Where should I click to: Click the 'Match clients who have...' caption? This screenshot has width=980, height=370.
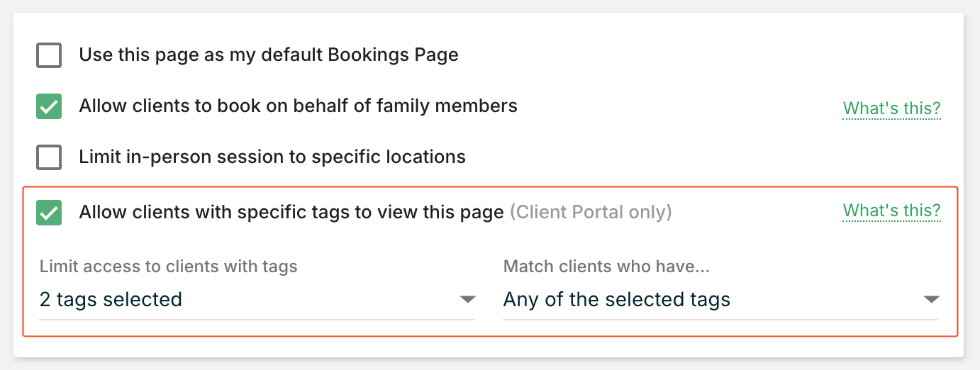[606, 267]
